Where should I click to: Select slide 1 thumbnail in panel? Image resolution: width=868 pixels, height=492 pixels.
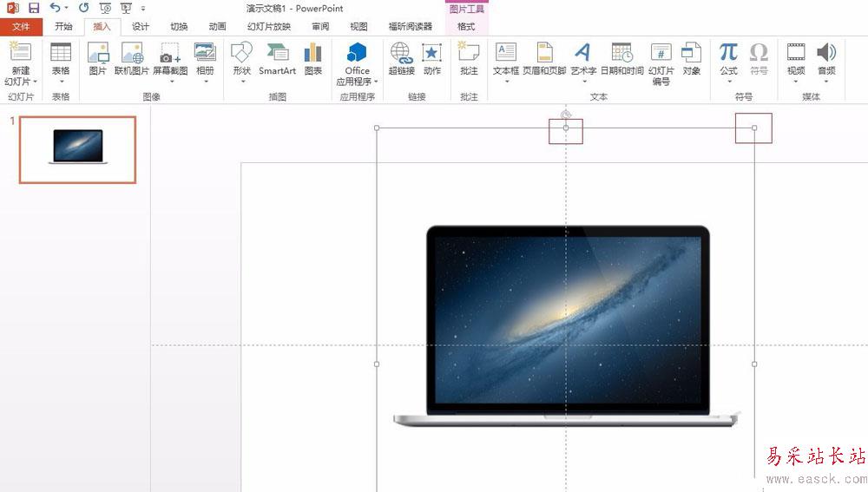point(77,149)
